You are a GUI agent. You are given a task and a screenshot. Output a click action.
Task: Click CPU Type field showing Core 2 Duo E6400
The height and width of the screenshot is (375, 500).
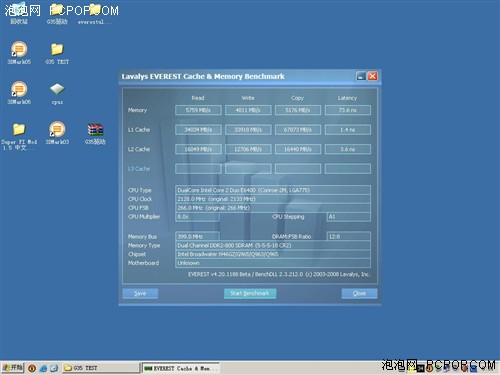[x=273, y=190]
